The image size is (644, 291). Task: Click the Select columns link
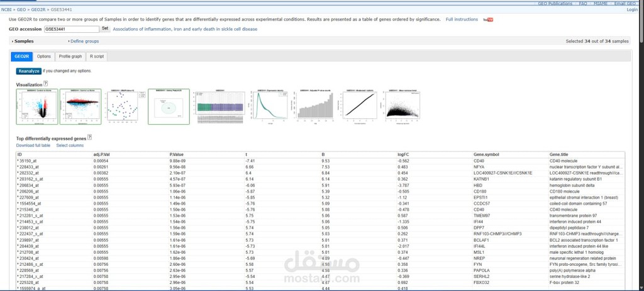pos(70,145)
